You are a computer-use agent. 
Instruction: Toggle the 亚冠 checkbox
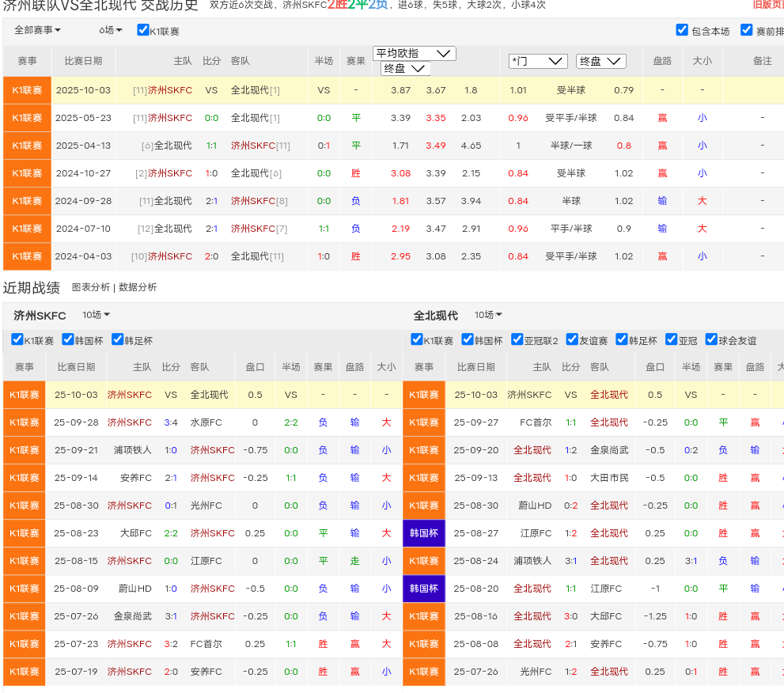(672, 339)
